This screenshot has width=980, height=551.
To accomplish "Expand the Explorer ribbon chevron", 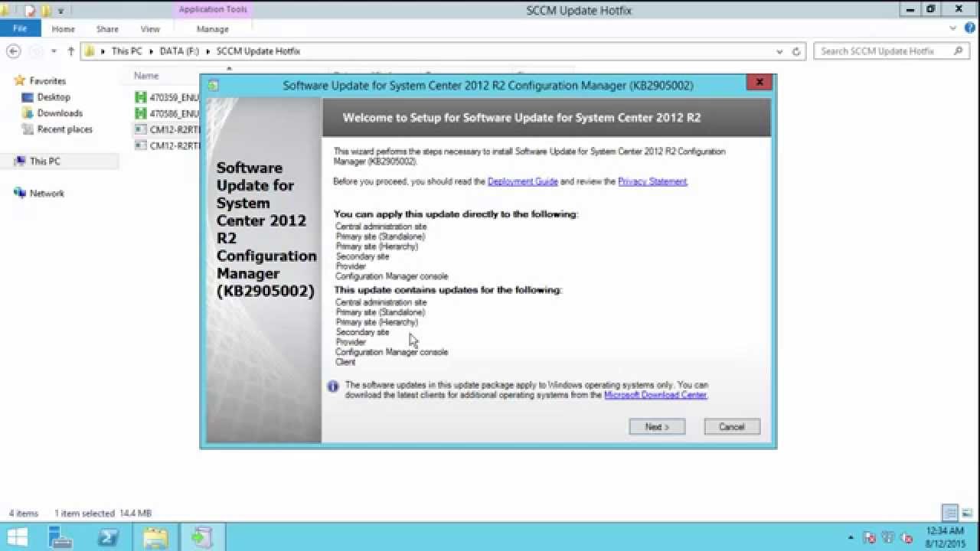I will click(953, 28).
